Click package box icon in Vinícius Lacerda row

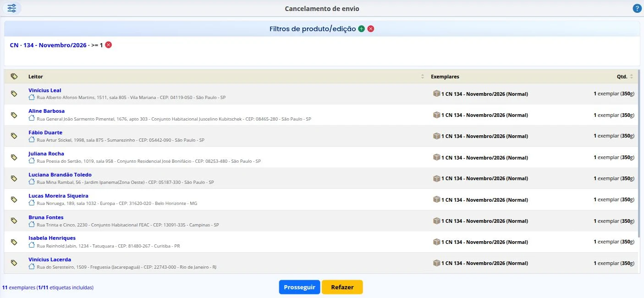click(436, 263)
